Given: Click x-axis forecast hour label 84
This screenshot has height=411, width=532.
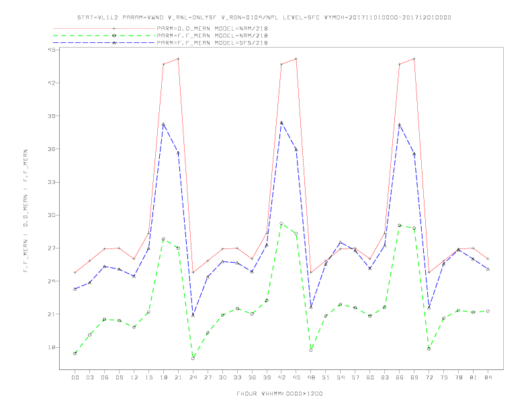Looking at the screenshot, I should pos(488,377).
